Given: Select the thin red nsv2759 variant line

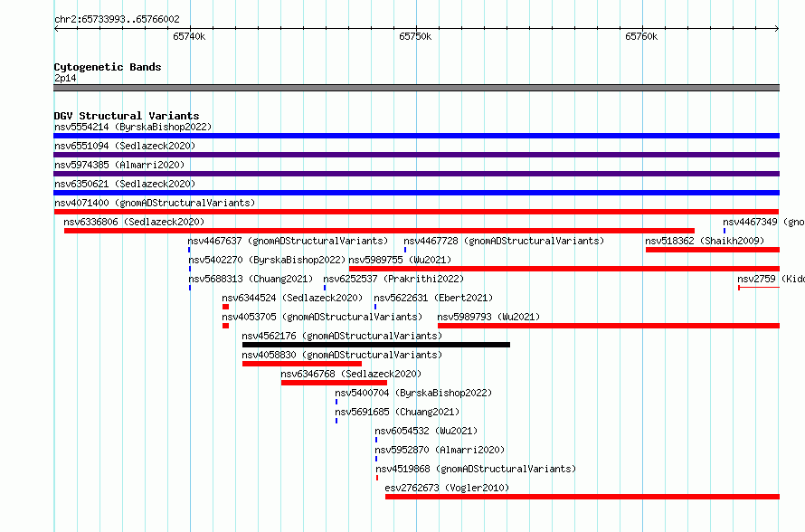Looking at the screenshot, I should coord(759,288).
